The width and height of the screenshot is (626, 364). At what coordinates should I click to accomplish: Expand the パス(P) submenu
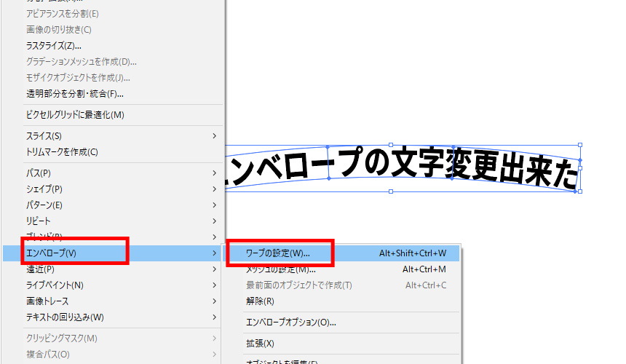[38, 173]
